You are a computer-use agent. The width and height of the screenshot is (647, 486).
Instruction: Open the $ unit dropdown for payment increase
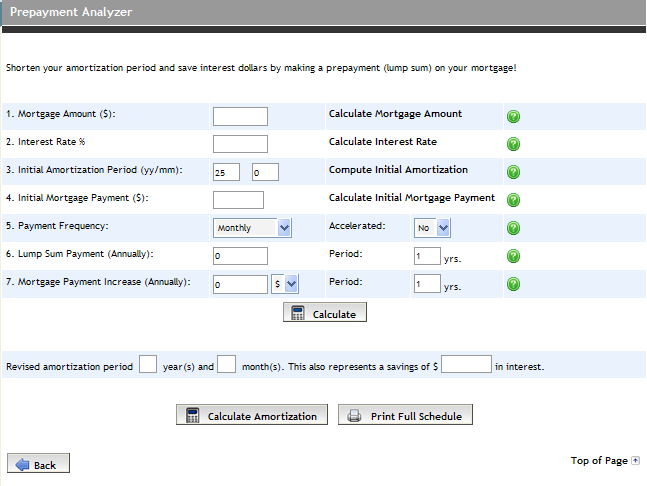click(x=285, y=284)
